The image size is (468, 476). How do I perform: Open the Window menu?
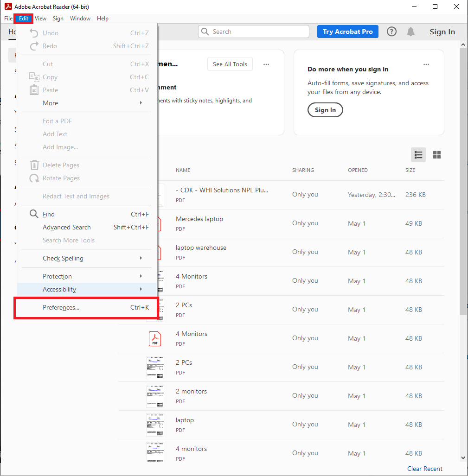click(80, 19)
